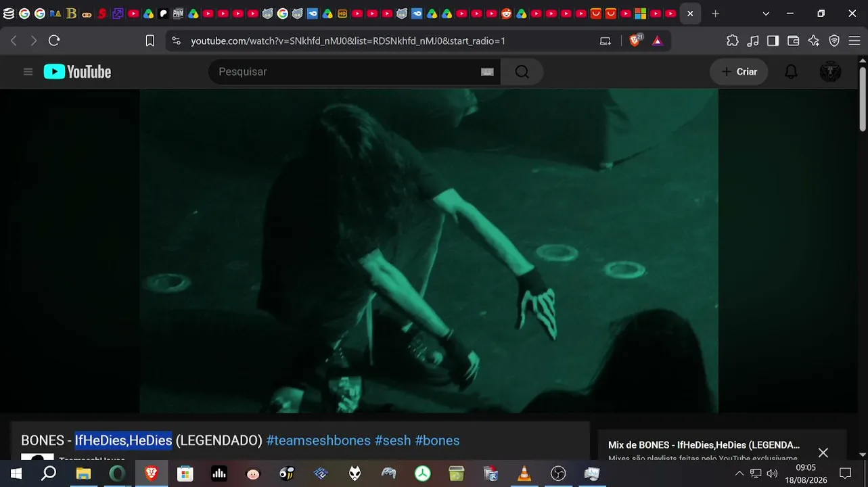Open Brave Shields lion icon
This screenshot has width=868, height=487.
point(636,41)
